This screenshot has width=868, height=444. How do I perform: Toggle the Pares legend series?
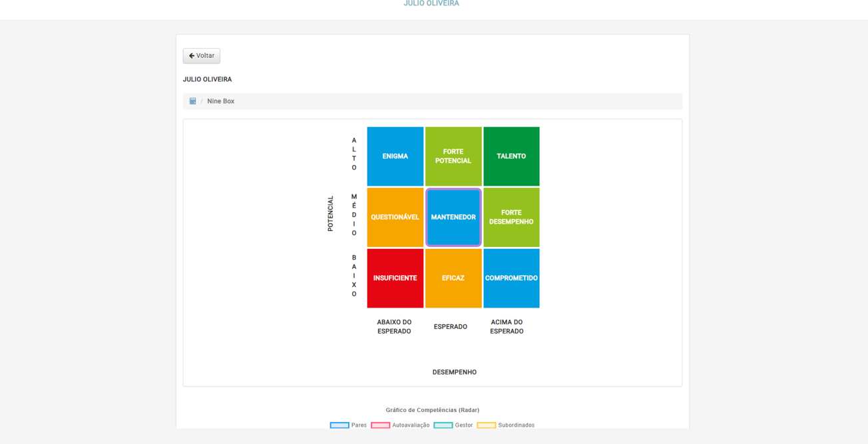click(x=359, y=425)
